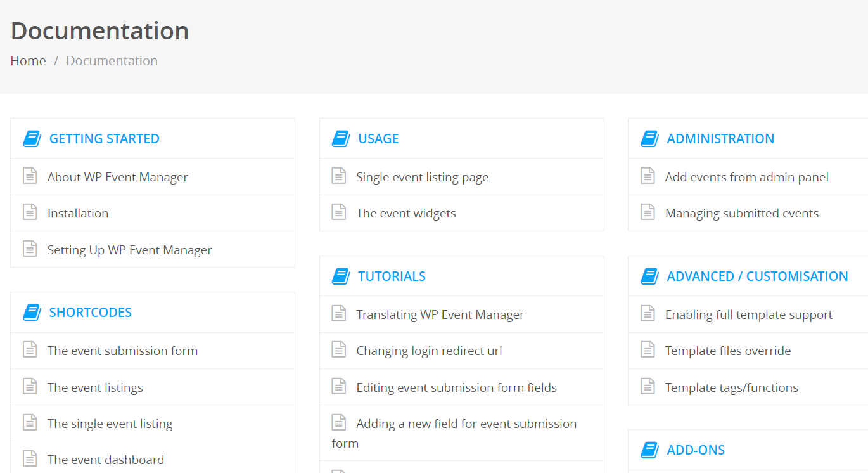
Task: Click document icon next to The event dashboard
Action: (30, 458)
